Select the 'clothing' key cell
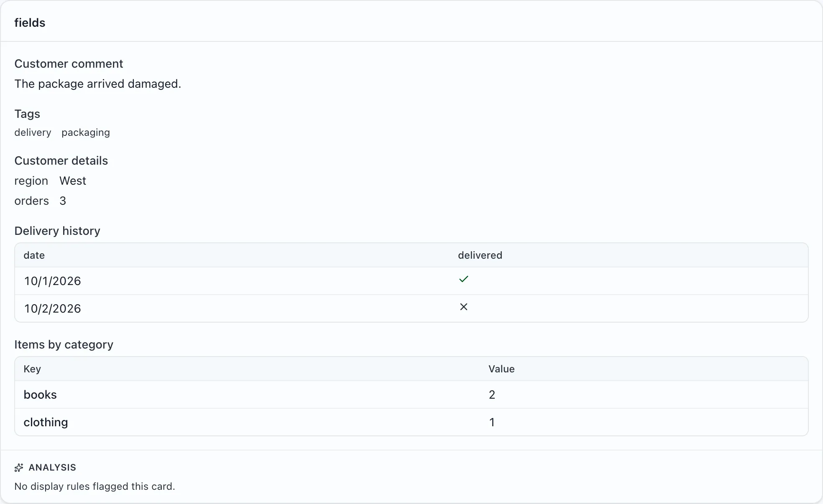Viewport: 823px width, 504px height. [46, 422]
